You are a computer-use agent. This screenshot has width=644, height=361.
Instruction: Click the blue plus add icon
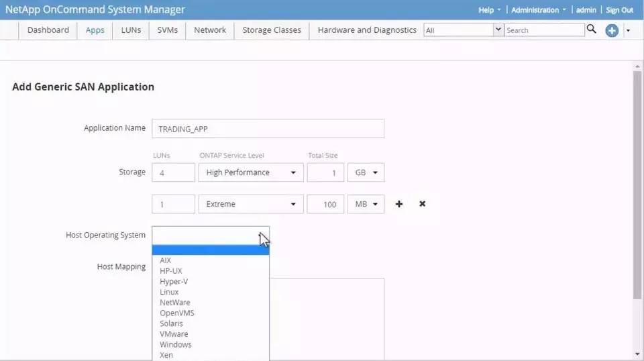(x=612, y=30)
